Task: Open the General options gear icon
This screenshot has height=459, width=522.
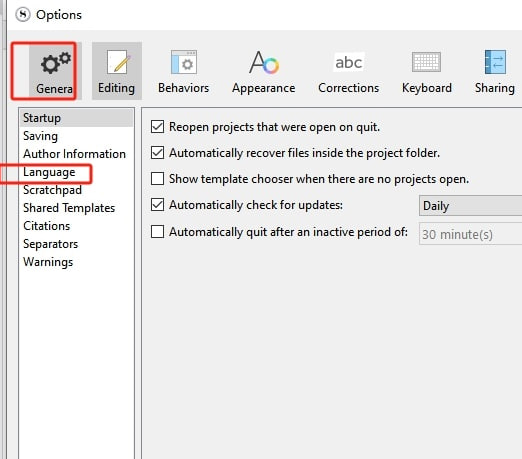Action: tap(55, 63)
